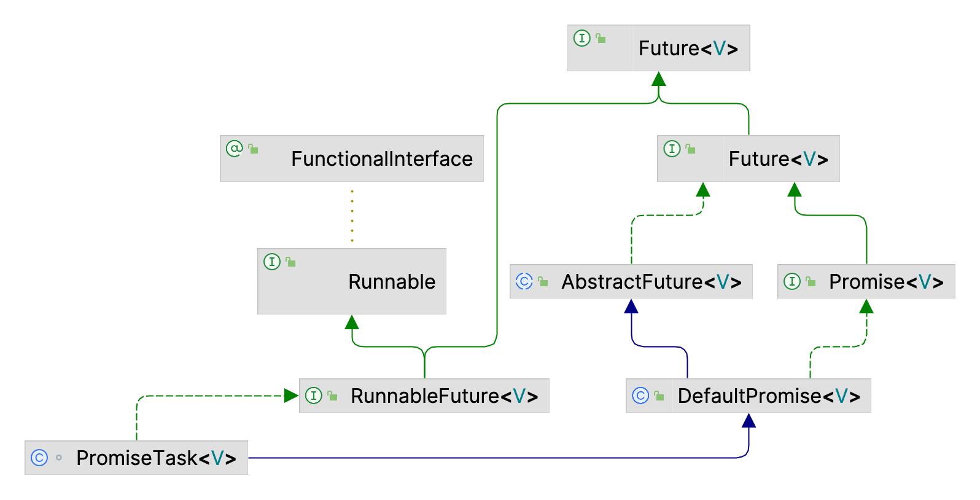Select the PromiseTask<V> class label

click(157, 458)
